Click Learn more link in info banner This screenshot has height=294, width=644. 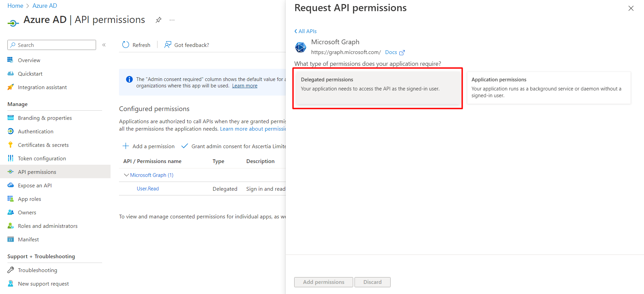coord(245,86)
